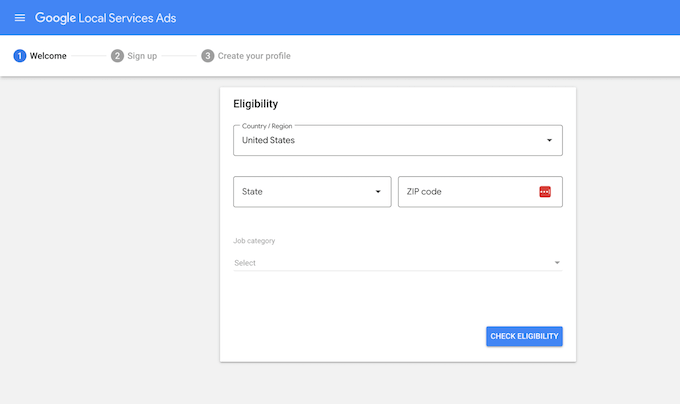
Task: Click the step 2 circle icon
Action: 117,56
